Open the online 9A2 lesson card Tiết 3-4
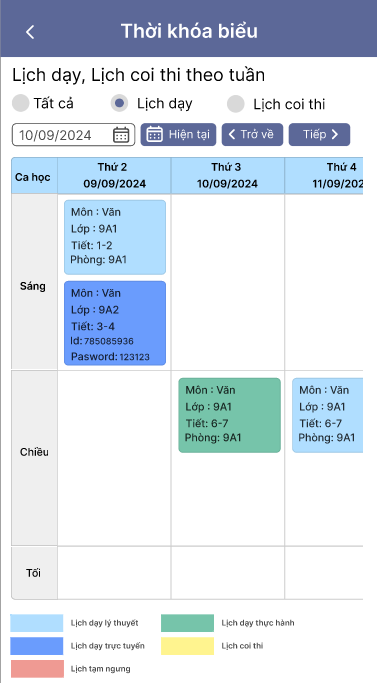The image size is (377, 683). click(x=115, y=323)
